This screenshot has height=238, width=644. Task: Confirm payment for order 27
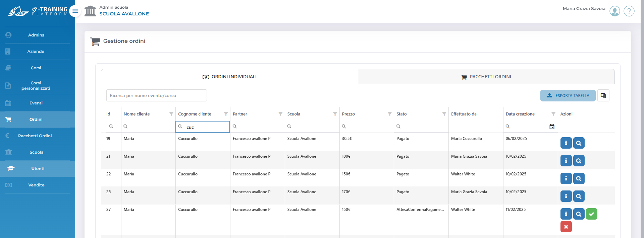pyautogui.click(x=591, y=214)
